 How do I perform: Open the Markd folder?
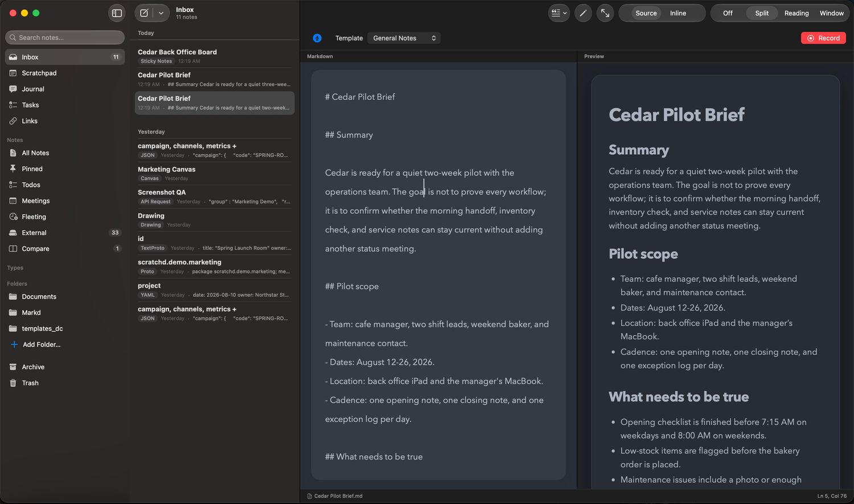[65, 312]
